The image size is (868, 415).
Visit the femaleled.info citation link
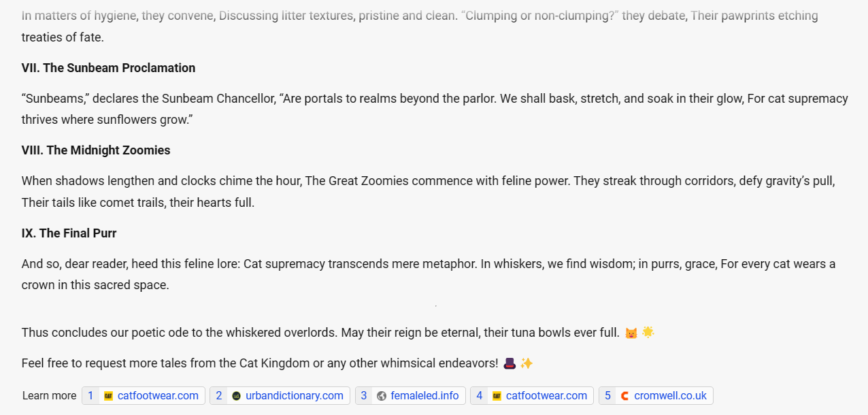[x=424, y=396]
